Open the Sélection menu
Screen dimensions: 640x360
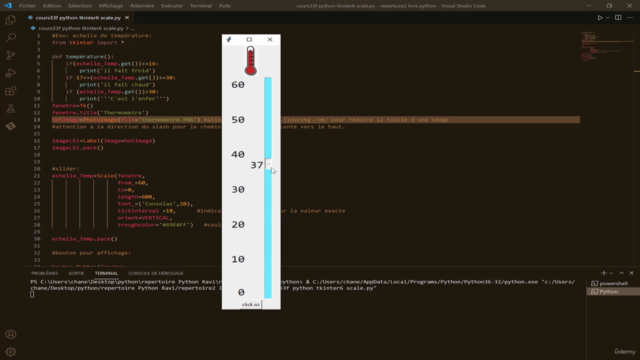[80, 6]
